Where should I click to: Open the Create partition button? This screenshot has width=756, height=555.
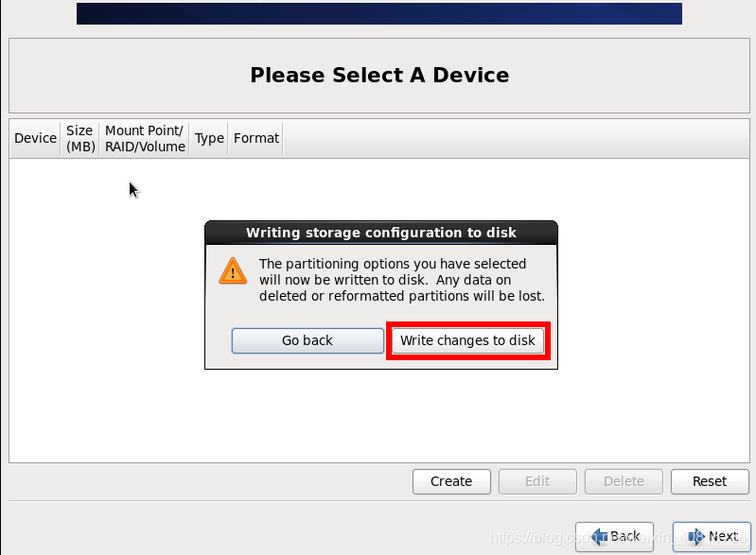pos(451,481)
